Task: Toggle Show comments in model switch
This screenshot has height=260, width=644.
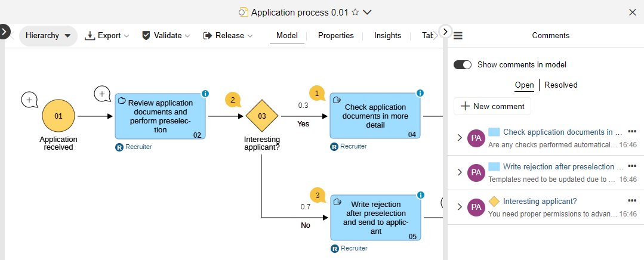Action: click(463, 64)
